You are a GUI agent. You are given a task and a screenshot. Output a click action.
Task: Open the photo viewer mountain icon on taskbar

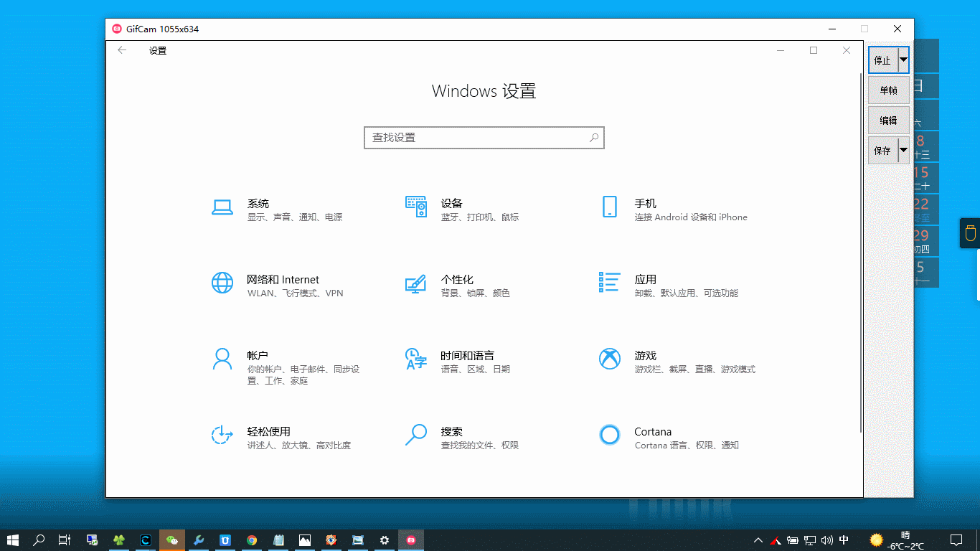click(x=305, y=540)
